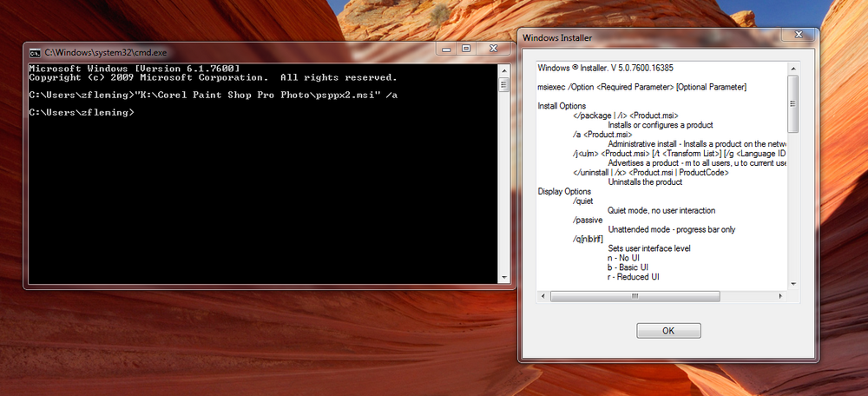Maximize the cmd.exe window

(466, 49)
